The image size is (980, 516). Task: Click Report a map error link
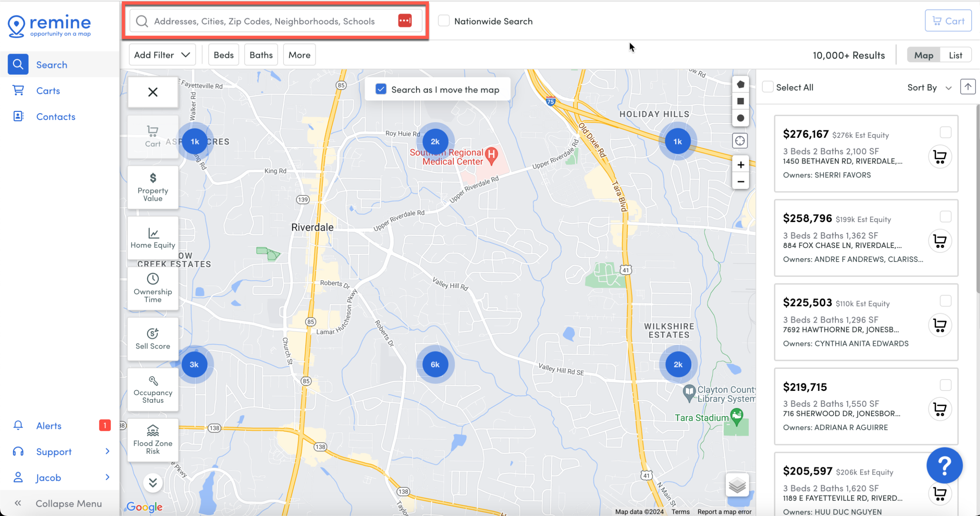(724, 511)
